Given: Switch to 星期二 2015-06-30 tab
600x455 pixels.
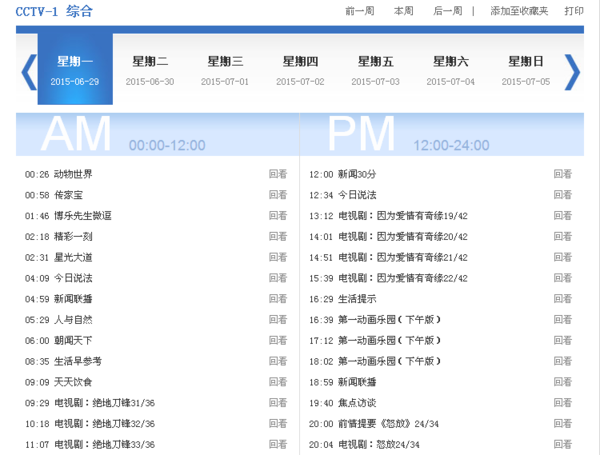Looking at the screenshot, I should [150, 71].
